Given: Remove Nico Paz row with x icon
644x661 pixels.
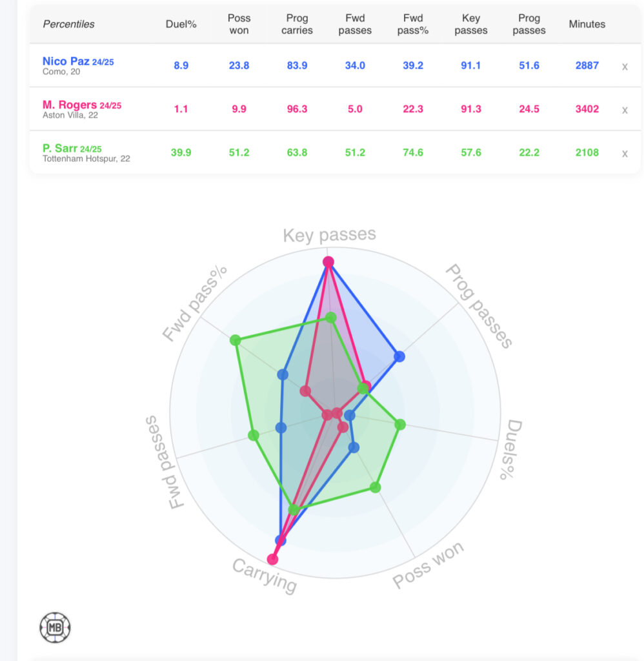Looking at the screenshot, I should click(x=624, y=66).
